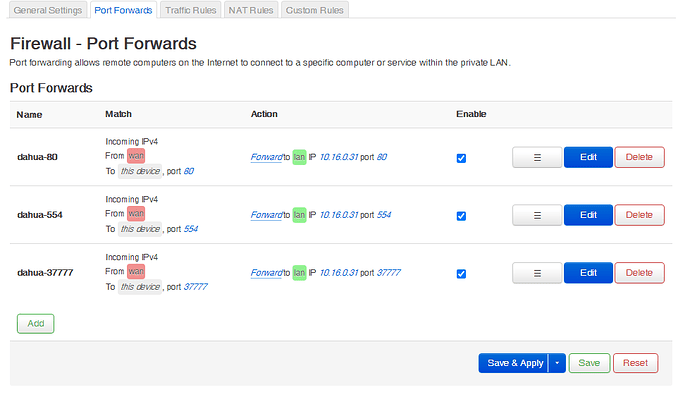The width and height of the screenshot is (690, 396).
Task: Open the Save & Apply dropdown arrow
Action: pos(557,363)
